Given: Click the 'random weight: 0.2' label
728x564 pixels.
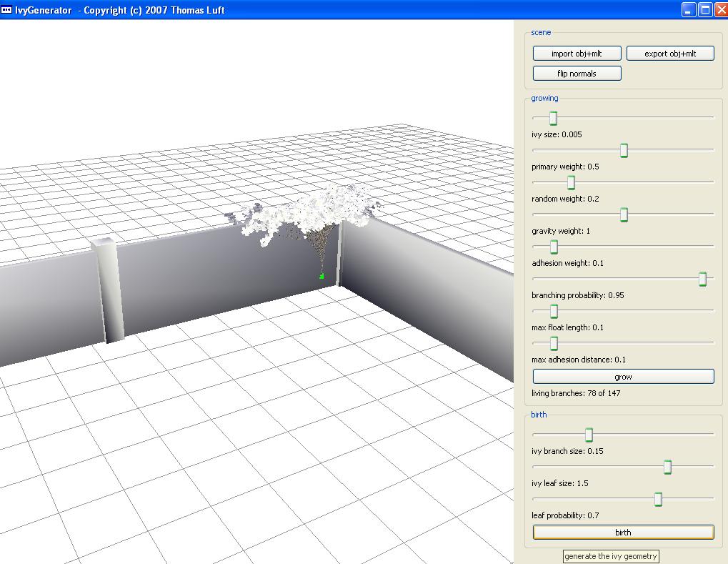Looking at the screenshot, I should pos(565,199).
